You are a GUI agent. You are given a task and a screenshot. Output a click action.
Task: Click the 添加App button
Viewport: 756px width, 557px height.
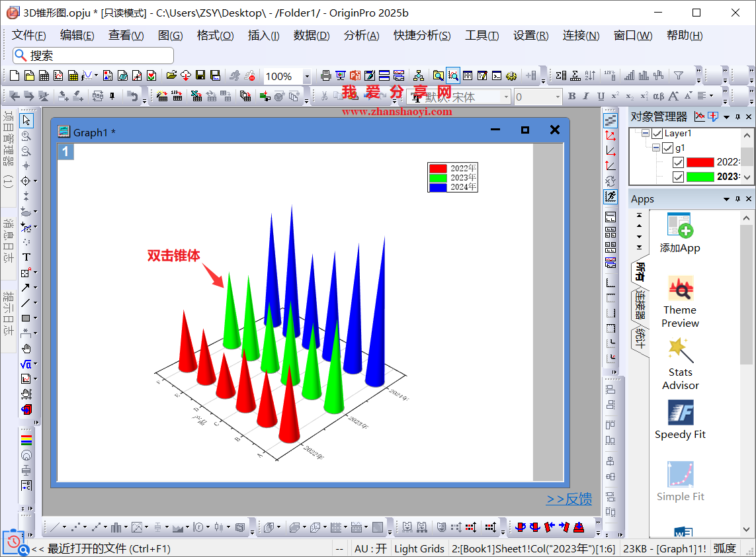(x=680, y=234)
